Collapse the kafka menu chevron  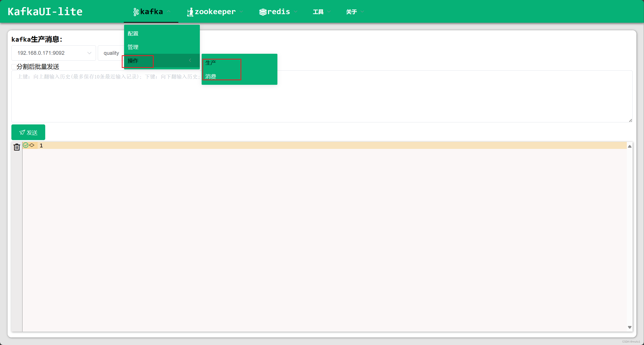(169, 11)
